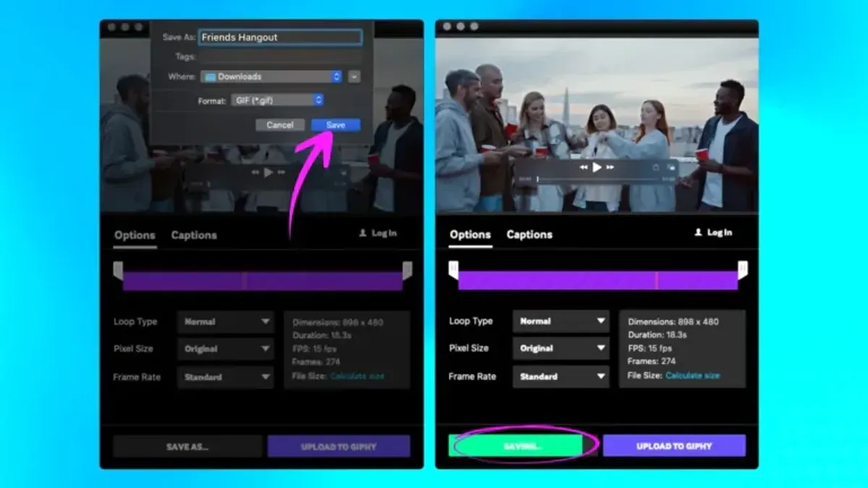Click UPLOAD TO GIPHY in left window
The height and width of the screenshot is (488, 868).
click(x=339, y=447)
